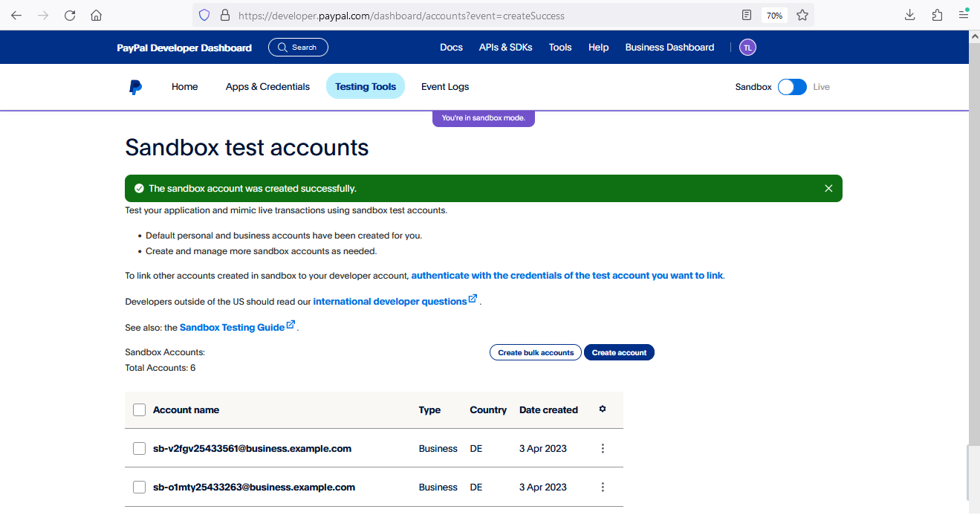Open the Sandbox Testing Guide link
Screen dimensions: 980x515
point(233,328)
